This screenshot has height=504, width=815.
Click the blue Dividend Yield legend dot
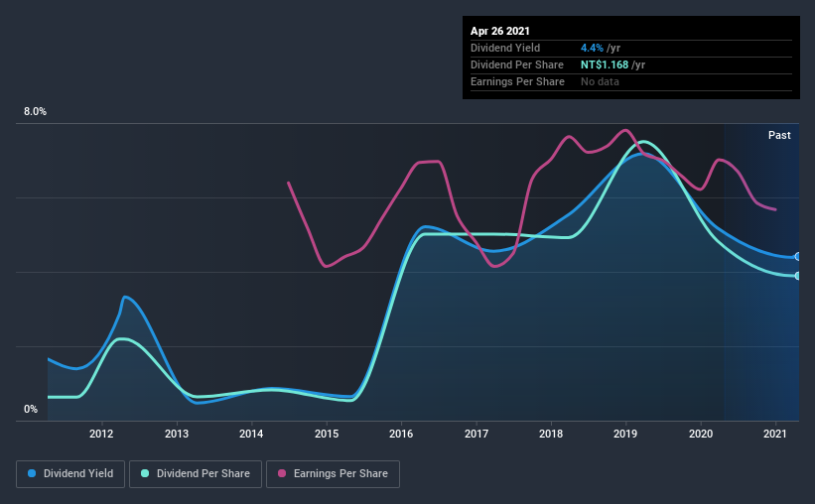32,473
